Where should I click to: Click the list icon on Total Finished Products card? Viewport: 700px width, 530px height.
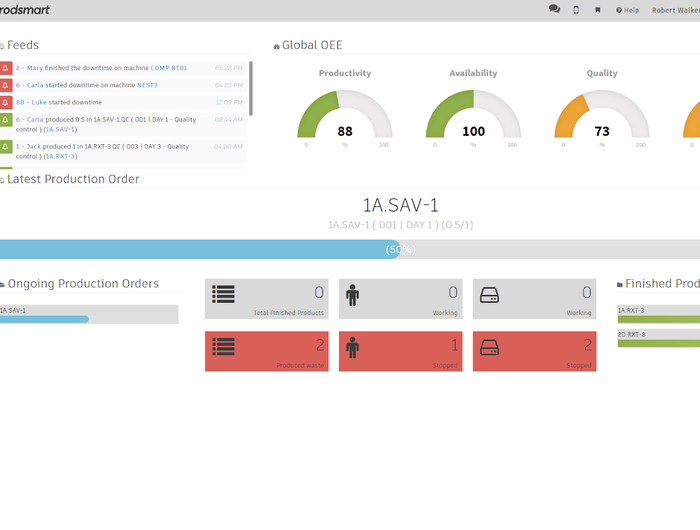223,294
